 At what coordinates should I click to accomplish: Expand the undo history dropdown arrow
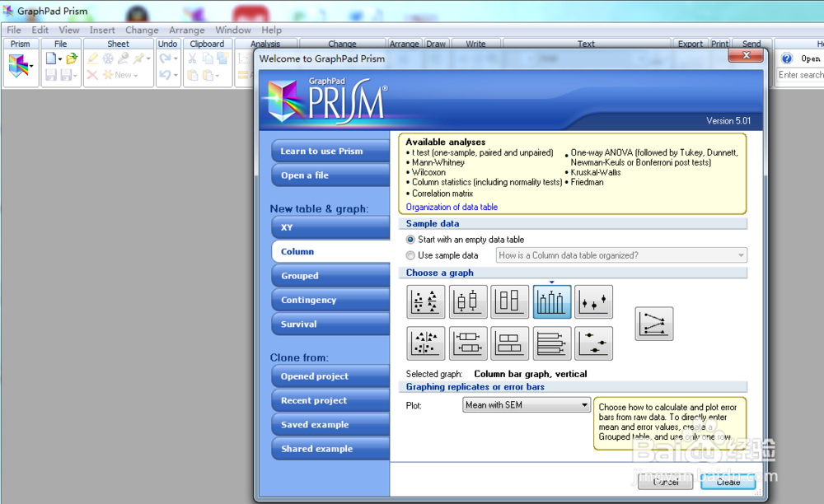[x=176, y=75]
